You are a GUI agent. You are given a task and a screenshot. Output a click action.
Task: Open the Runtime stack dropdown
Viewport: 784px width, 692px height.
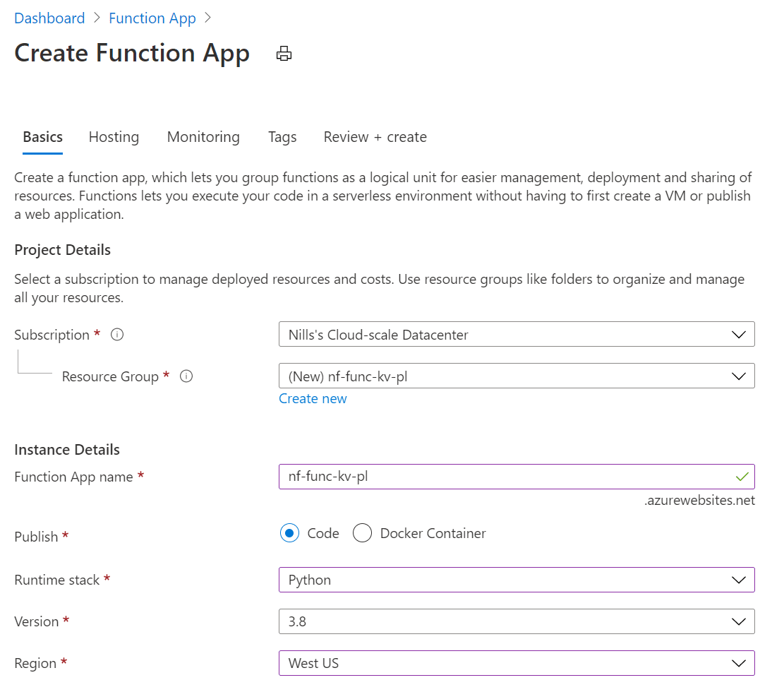[x=739, y=579]
